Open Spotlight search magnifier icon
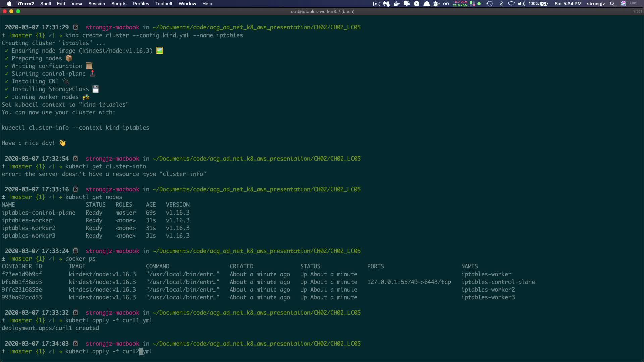This screenshot has height=362, width=644. pos(612,4)
